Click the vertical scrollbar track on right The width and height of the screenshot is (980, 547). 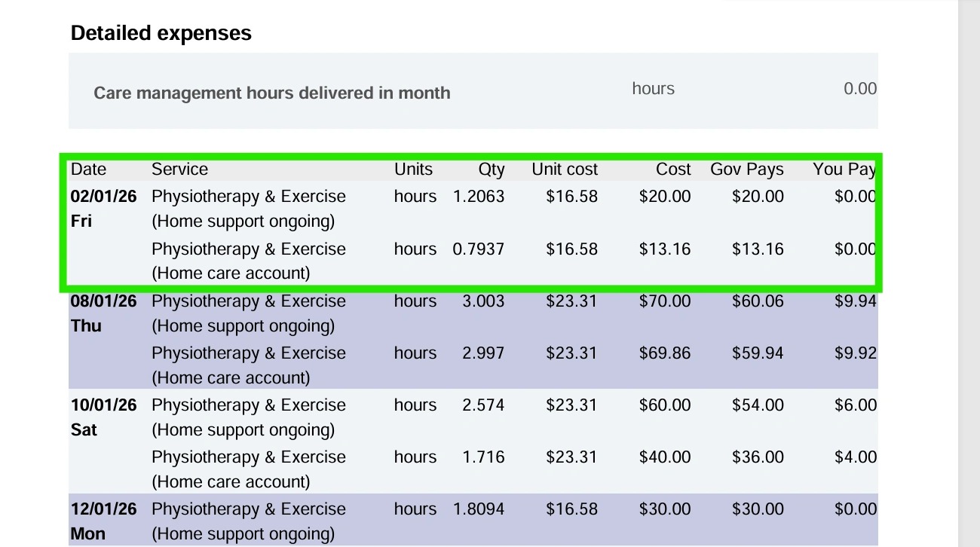coord(969,301)
